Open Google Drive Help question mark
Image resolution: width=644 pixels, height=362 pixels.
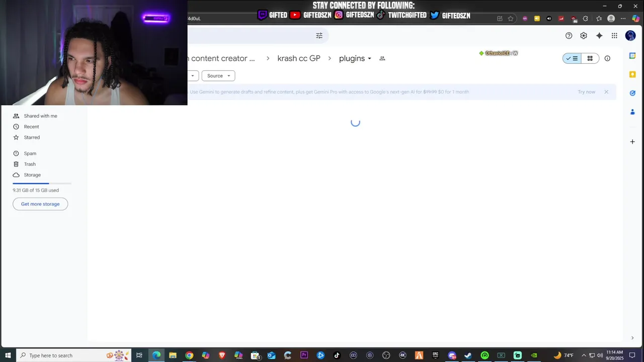569,36
